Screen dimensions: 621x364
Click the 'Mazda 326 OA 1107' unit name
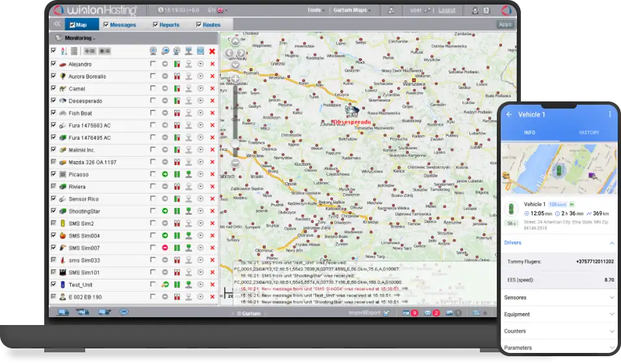93,162
